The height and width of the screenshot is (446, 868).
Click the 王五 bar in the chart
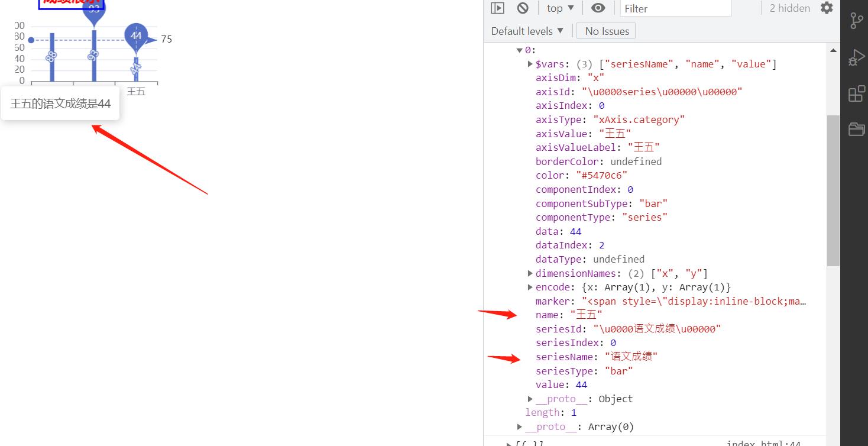pyautogui.click(x=136, y=69)
